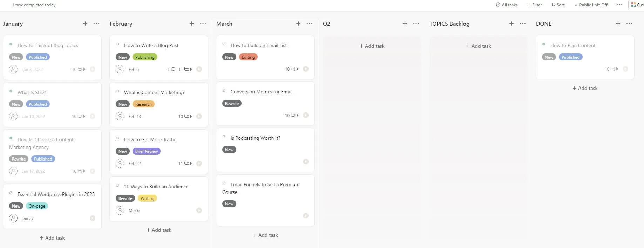644x248 pixels.
Task: Click the assignee avatar on What is Content Marketing?
Action: pyautogui.click(x=120, y=116)
